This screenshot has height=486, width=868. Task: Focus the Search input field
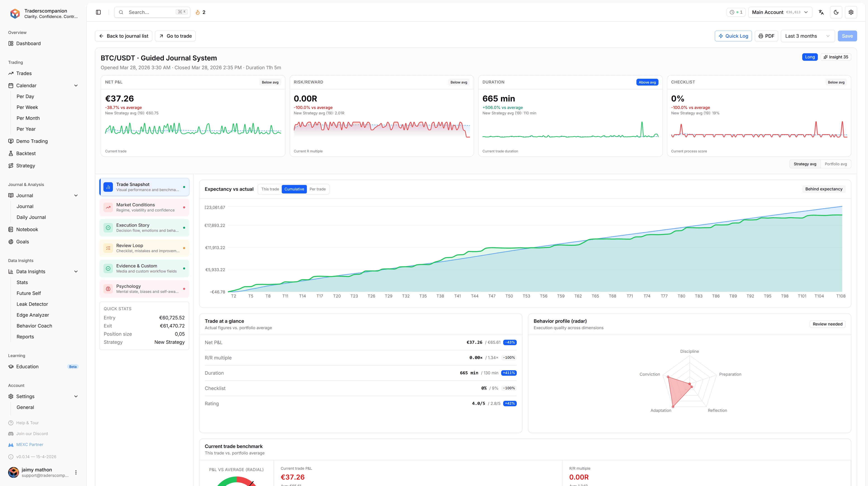(x=152, y=12)
